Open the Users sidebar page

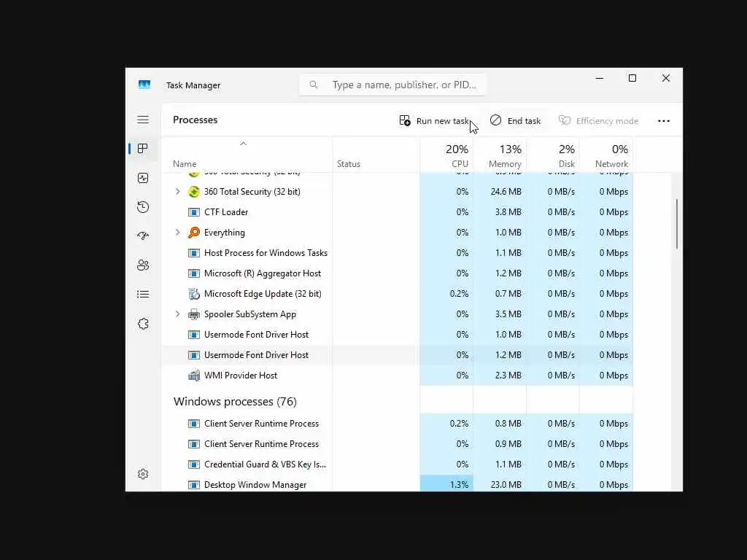click(142, 265)
